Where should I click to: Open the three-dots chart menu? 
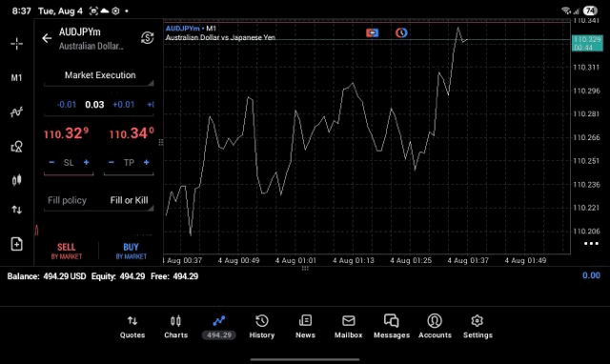pos(591,243)
